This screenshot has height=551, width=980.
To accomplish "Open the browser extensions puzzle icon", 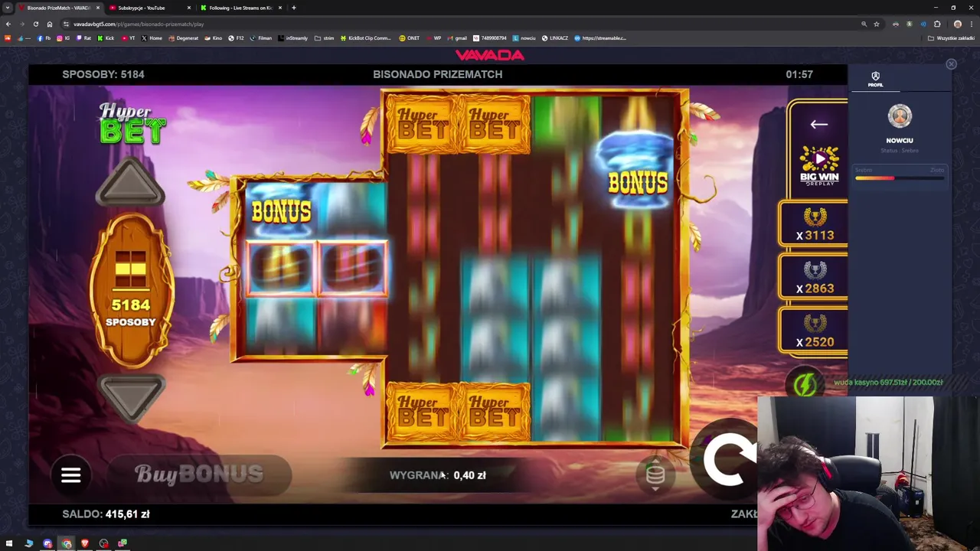I will [937, 24].
